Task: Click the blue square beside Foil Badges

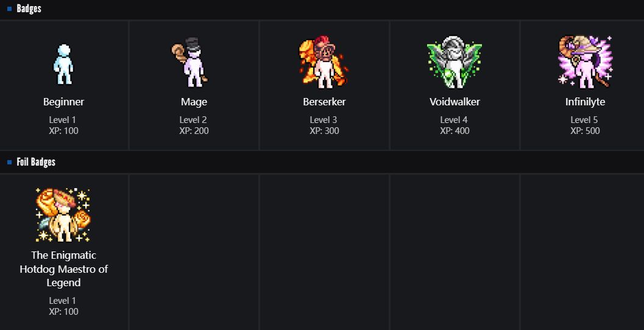Action: pyautogui.click(x=10, y=162)
